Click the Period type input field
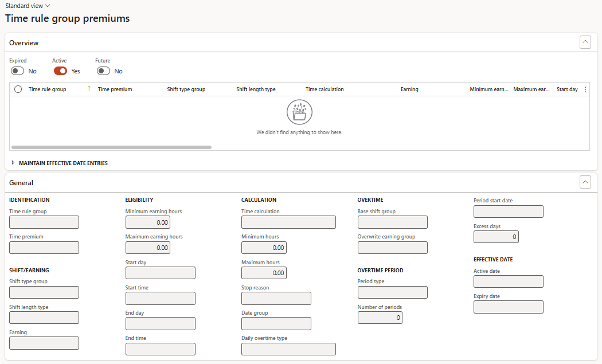The image size is (602, 364). click(x=392, y=292)
